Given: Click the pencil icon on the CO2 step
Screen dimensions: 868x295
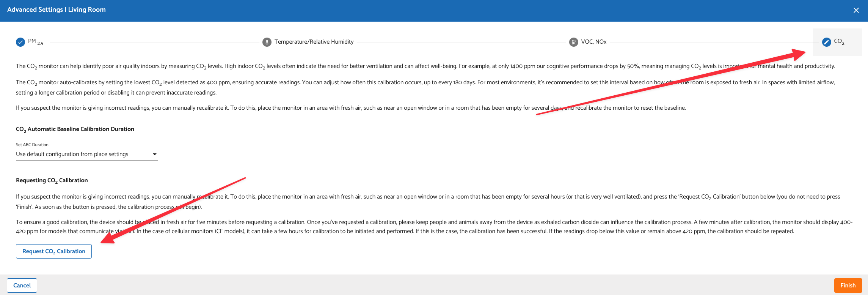Looking at the screenshot, I should click(x=826, y=42).
